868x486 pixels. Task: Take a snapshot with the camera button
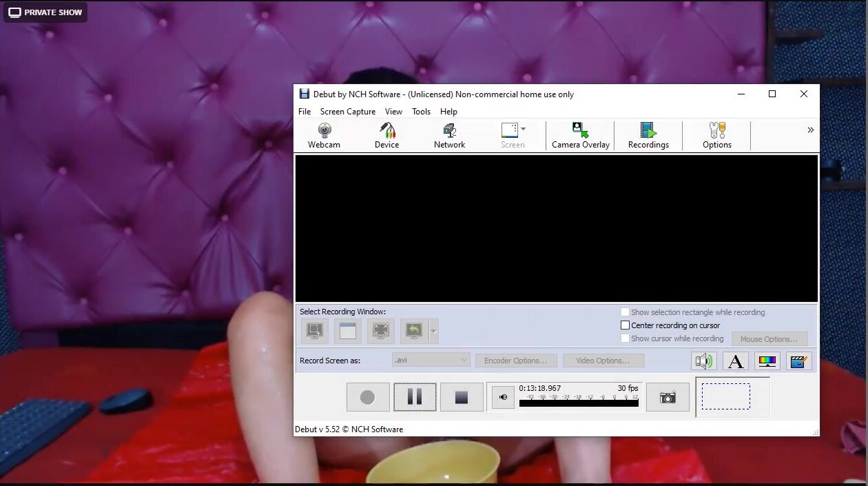click(x=667, y=398)
